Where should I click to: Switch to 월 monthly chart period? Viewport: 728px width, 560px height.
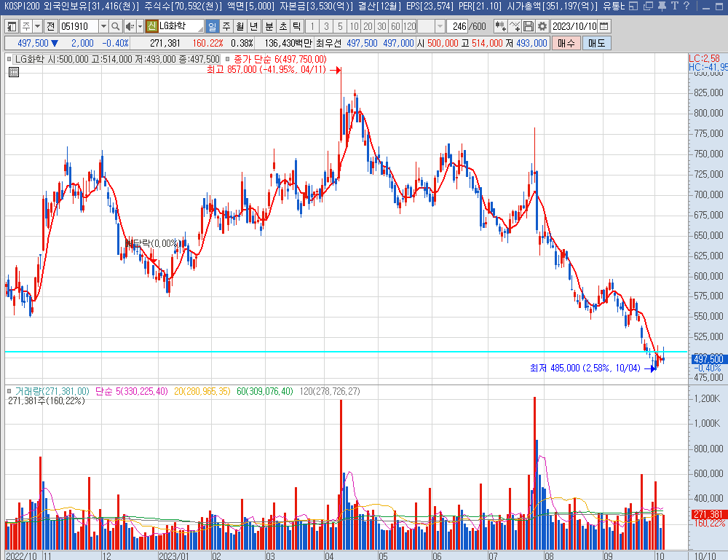tap(240, 26)
